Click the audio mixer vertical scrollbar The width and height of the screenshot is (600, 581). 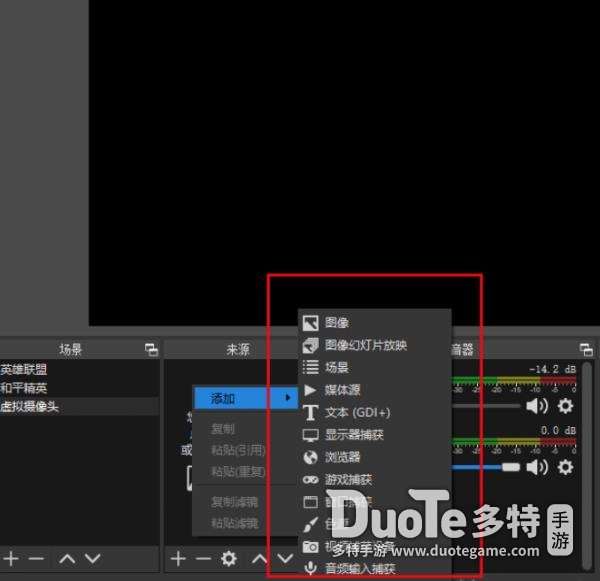587,466
